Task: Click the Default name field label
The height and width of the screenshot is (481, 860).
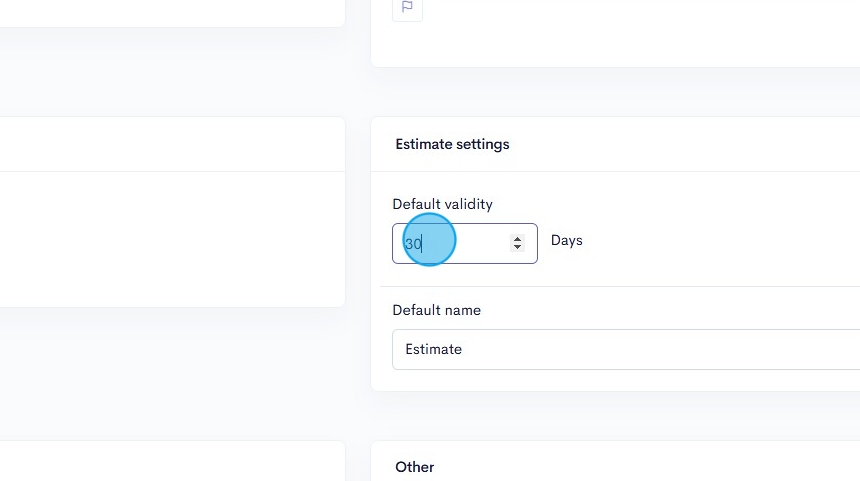Action: (436, 310)
